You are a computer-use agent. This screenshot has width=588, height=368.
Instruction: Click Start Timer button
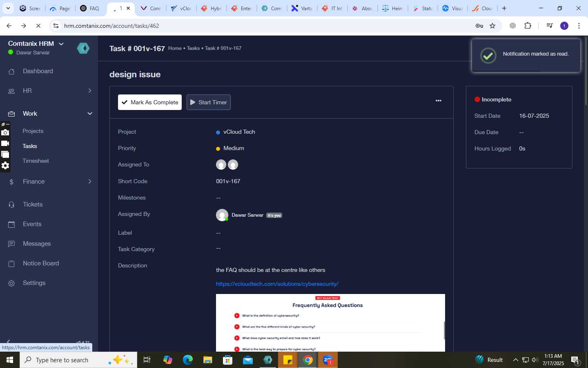coord(209,102)
